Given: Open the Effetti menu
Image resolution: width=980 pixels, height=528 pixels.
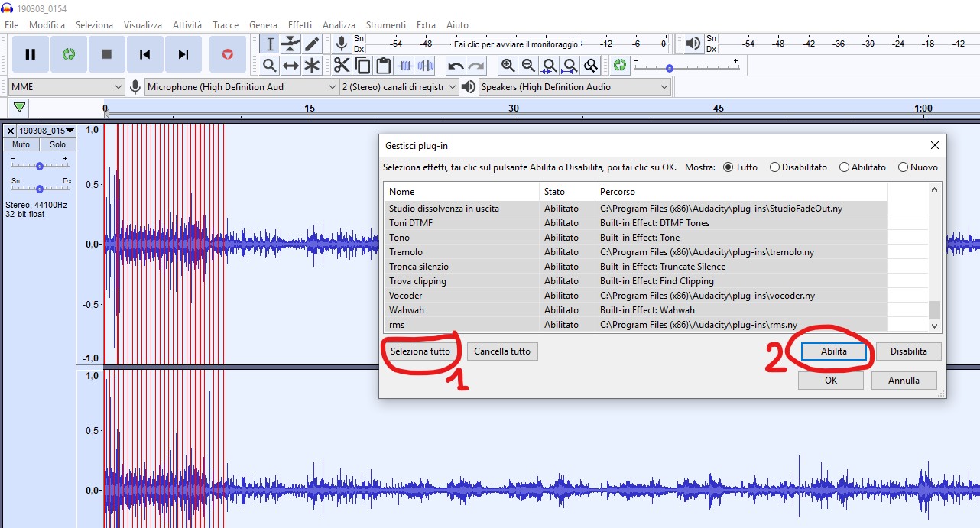Looking at the screenshot, I should coord(300,25).
